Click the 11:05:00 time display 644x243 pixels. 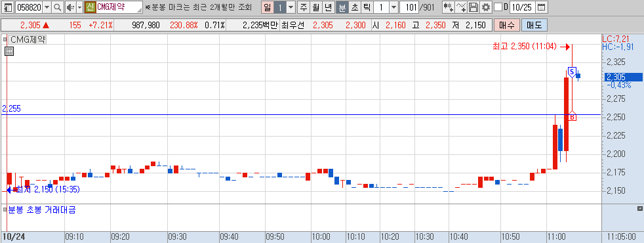[x=622, y=237]
